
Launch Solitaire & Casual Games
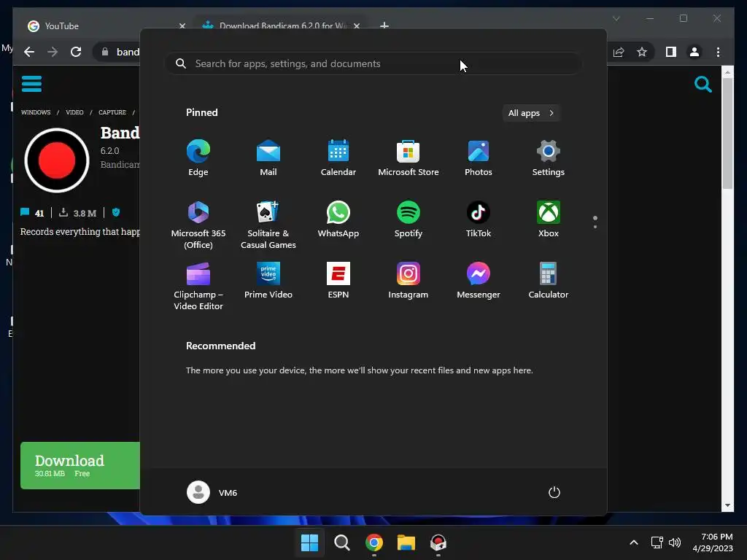pos(268,225)
